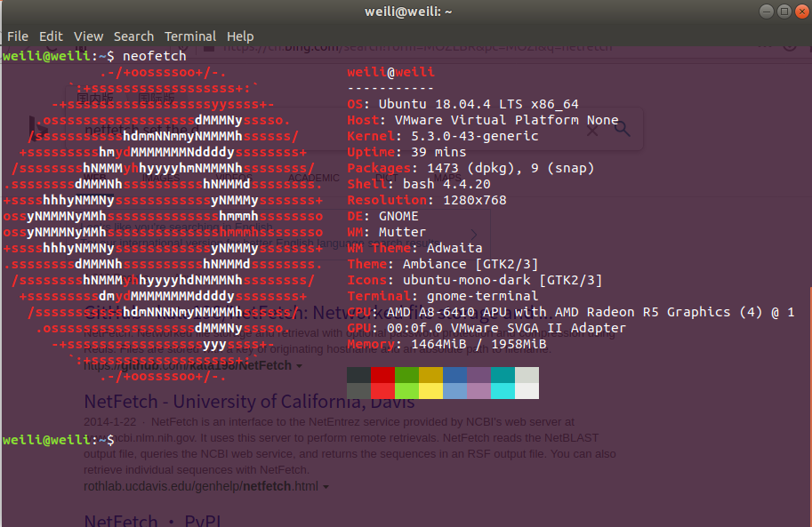The height and width of the screenshot is (527, 812).
Task: Click the magnifier icon in the search overlay
Action: (x=623, y=130)
